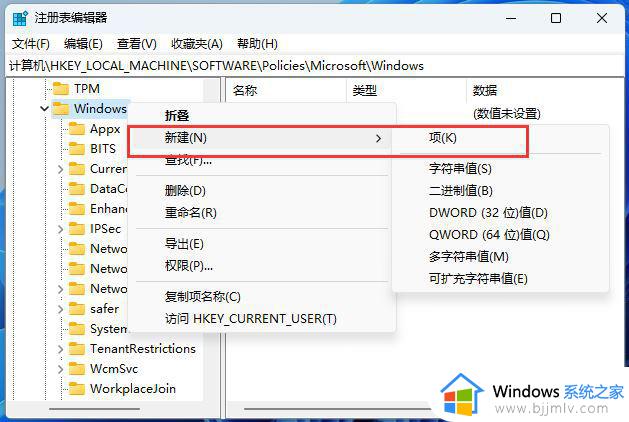Open the 编辑(E) menu
The image size is (629, 422).
coord(83,43)
